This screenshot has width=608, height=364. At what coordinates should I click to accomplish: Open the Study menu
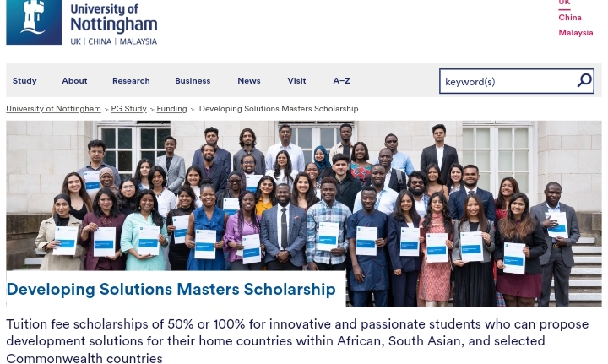click(x=24, y=81)
